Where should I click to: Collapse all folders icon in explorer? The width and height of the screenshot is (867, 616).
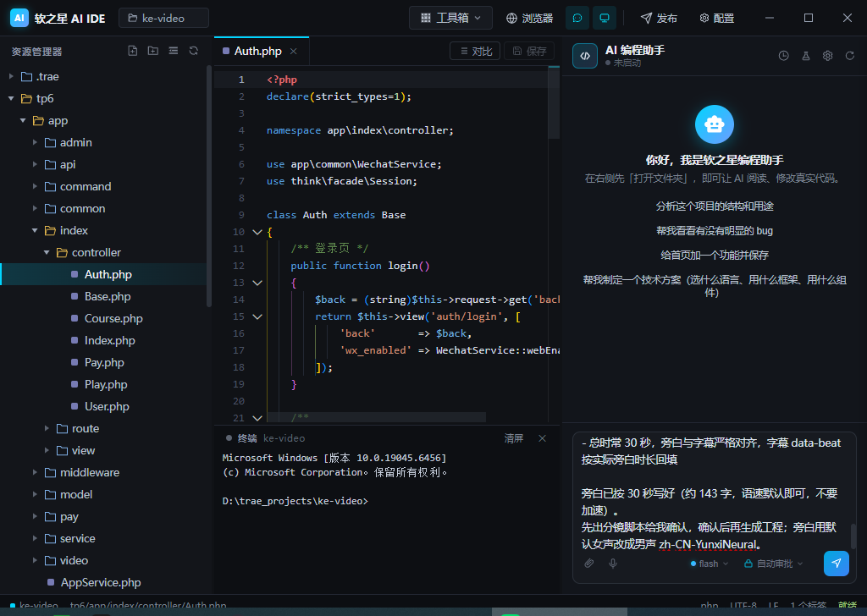(x=173, y=51)
